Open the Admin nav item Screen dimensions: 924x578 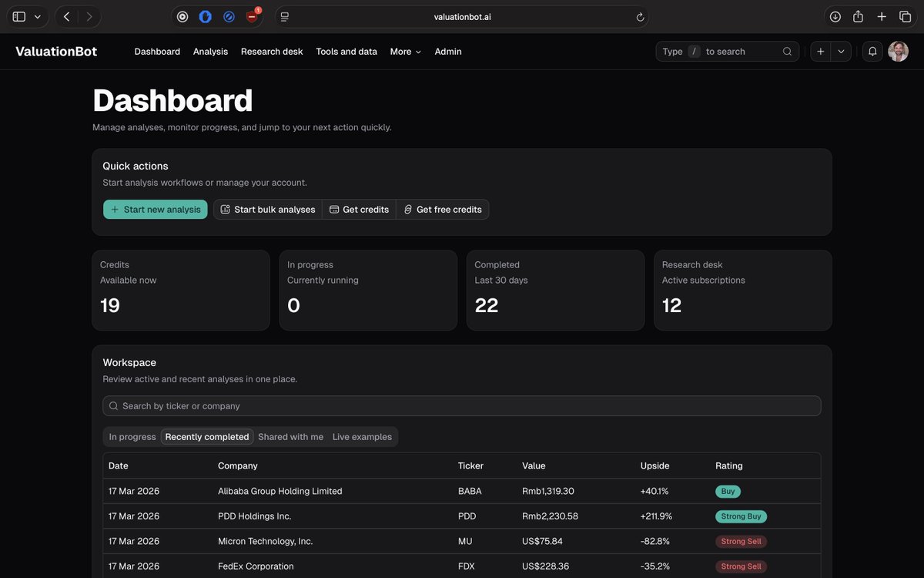pyautogui.click(x=448, y=52)
